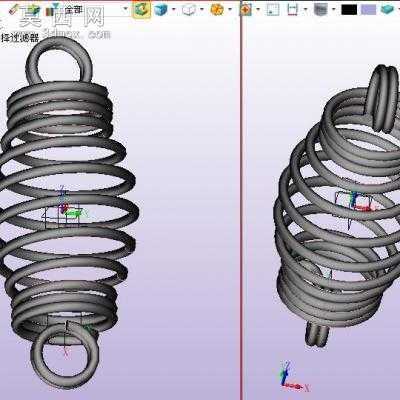The image size is (400, 400).
Task: Pick the lavender color swatch
Action: [368, 10]
